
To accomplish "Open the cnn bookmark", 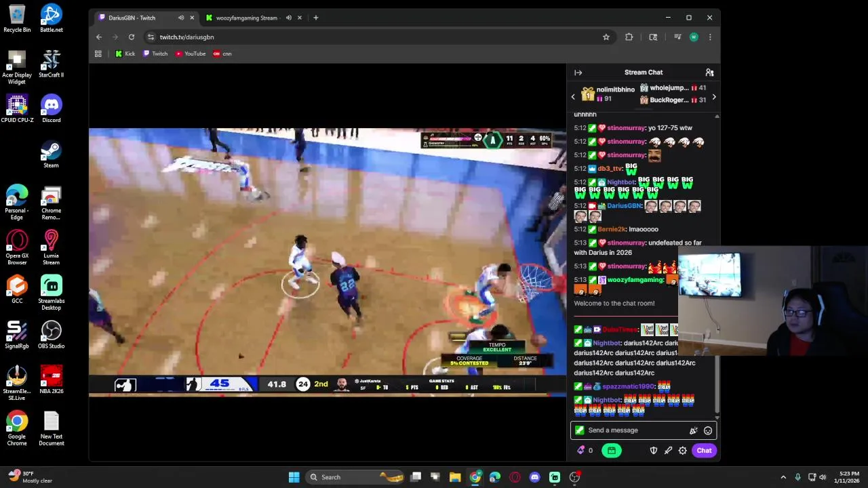I will (x=222, y=54).
